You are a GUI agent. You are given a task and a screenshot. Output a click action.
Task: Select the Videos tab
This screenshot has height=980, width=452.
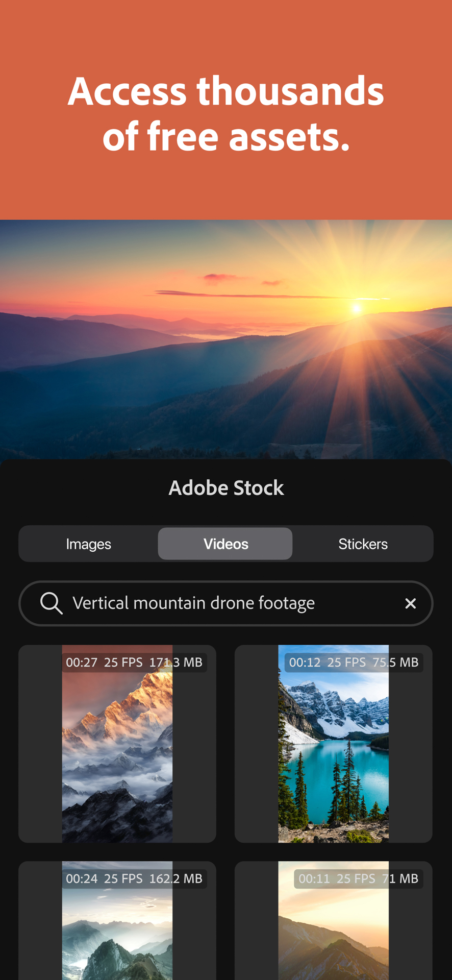225,544
